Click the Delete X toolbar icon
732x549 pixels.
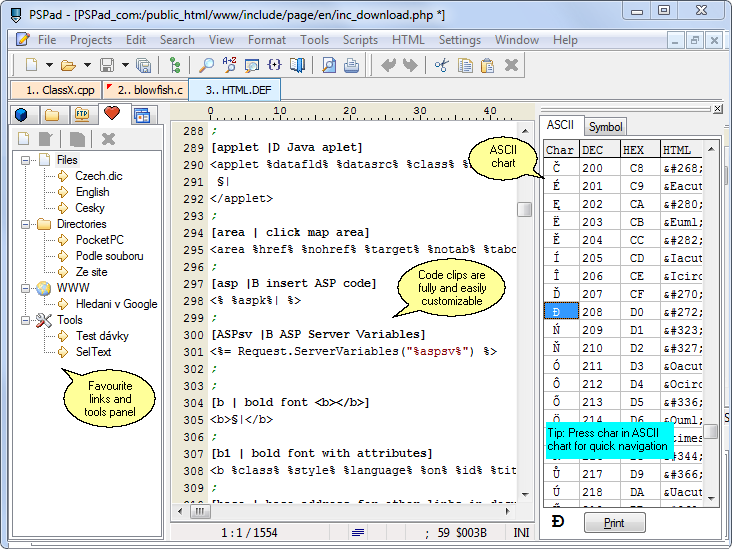pyautogui.click(x=511, y=65)
